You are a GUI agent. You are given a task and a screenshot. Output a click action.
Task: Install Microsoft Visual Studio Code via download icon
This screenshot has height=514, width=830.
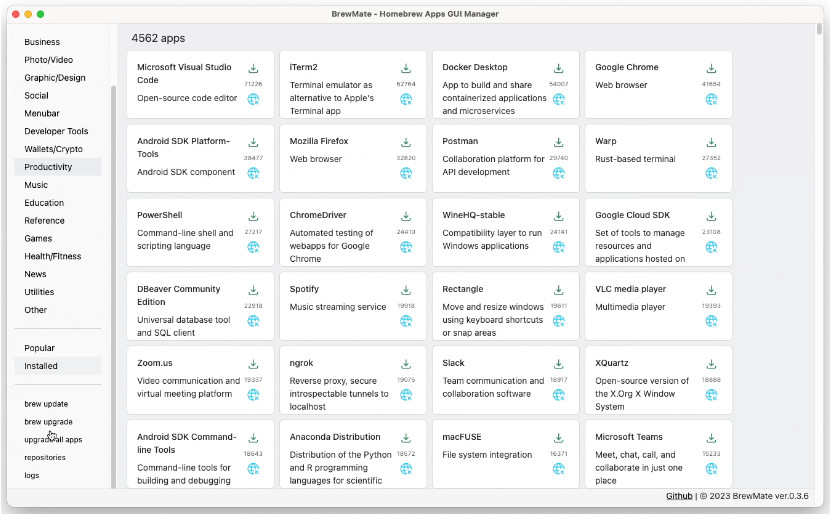pos(254,68)
